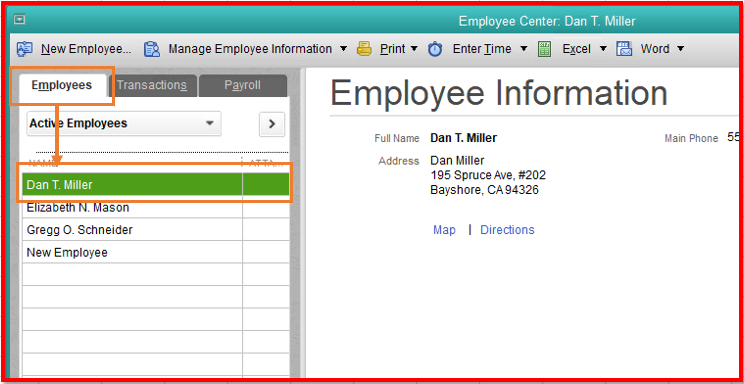This screenshot has height=384, width=744.
Task: Expand the Excel dropdown arrow
Action: (x=603, y=49)
